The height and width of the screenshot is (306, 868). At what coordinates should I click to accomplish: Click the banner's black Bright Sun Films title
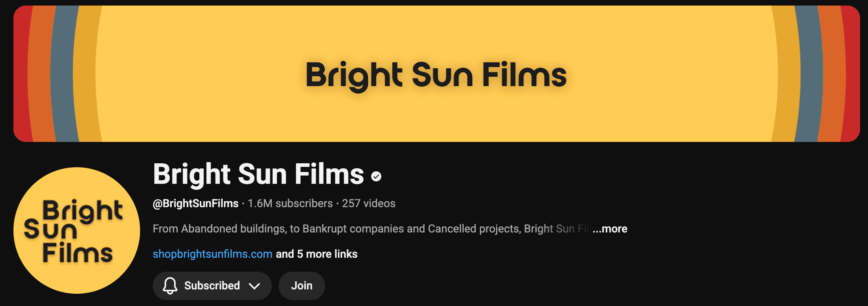click(436, 75)
